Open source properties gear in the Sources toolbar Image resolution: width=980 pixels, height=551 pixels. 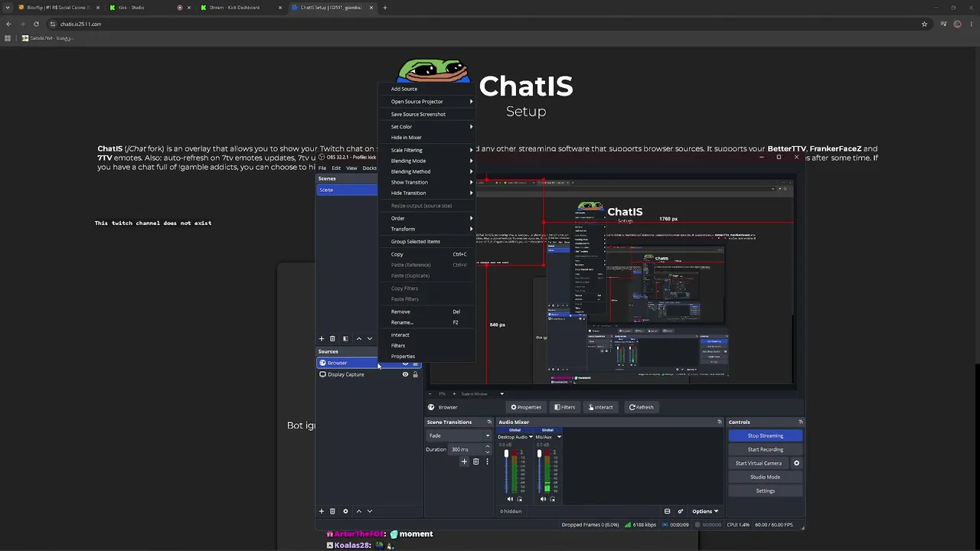point(345,511)
